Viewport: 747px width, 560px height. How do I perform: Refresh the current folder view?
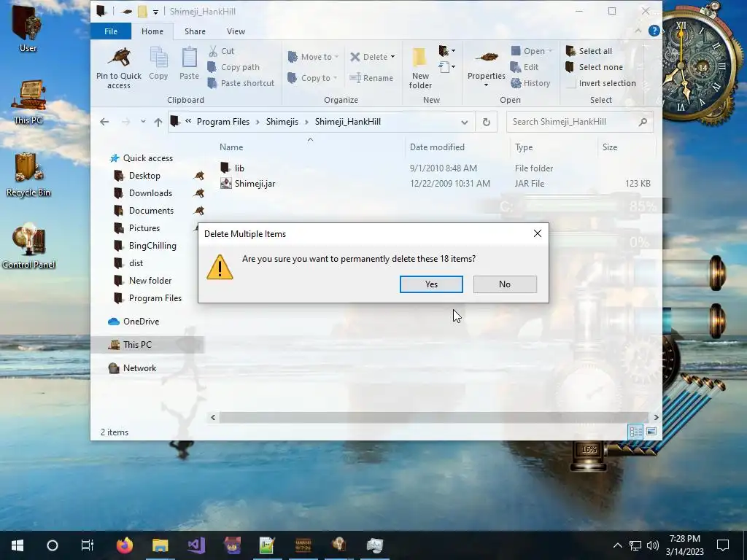(487, 122)
